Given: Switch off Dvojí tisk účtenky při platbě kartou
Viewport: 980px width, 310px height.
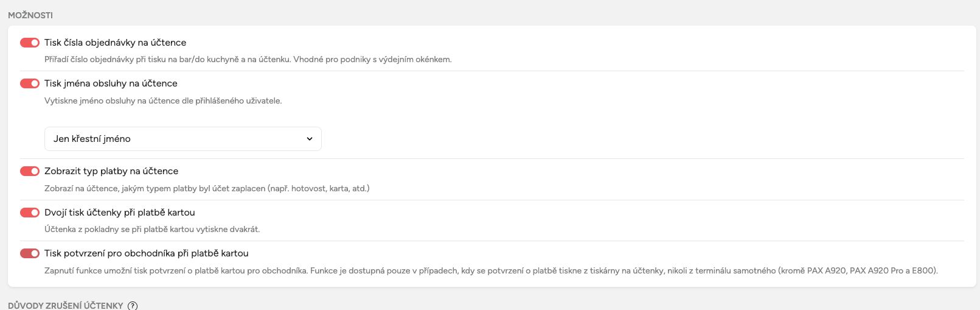Looking at the screenshot, I should [x=30, y=213].
